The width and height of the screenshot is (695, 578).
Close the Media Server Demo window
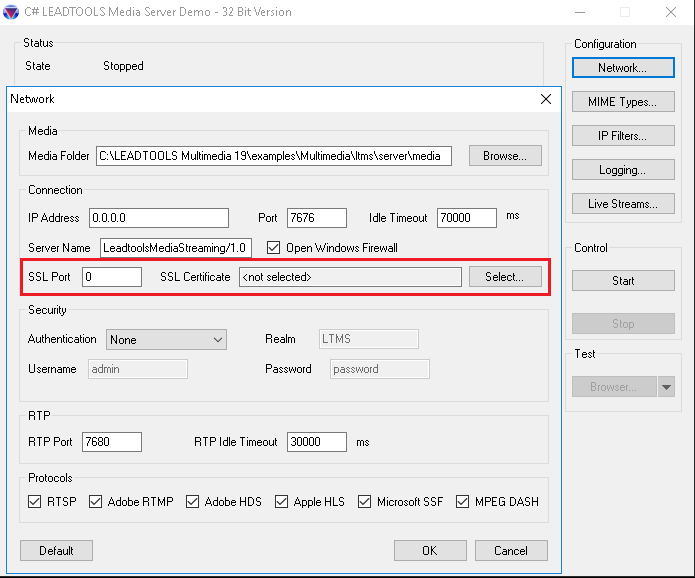click(x=671, y=12)
